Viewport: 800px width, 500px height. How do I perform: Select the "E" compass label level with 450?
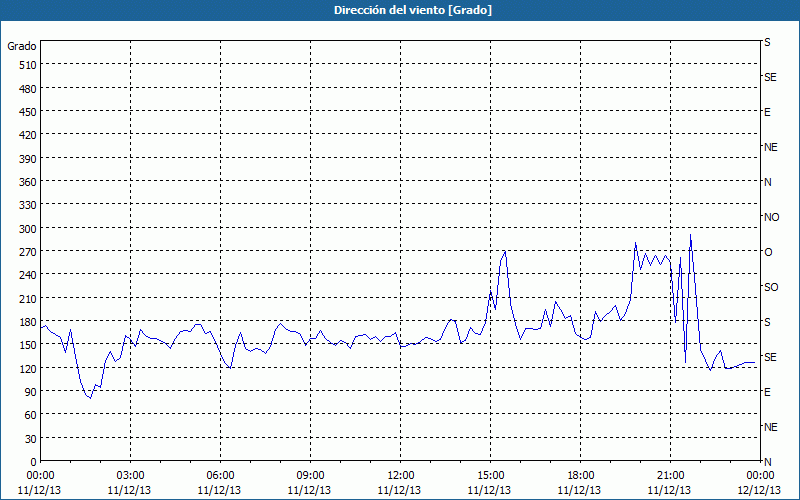point(767,112)
